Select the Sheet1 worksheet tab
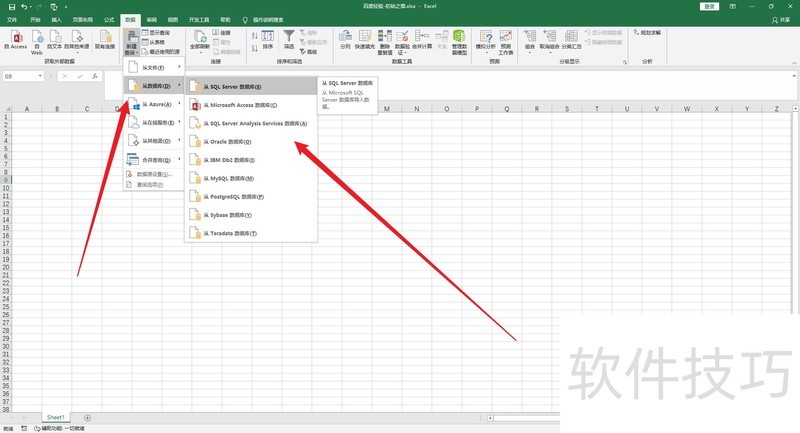This screenshot has height=433, width=800. [x=55, y=418]
